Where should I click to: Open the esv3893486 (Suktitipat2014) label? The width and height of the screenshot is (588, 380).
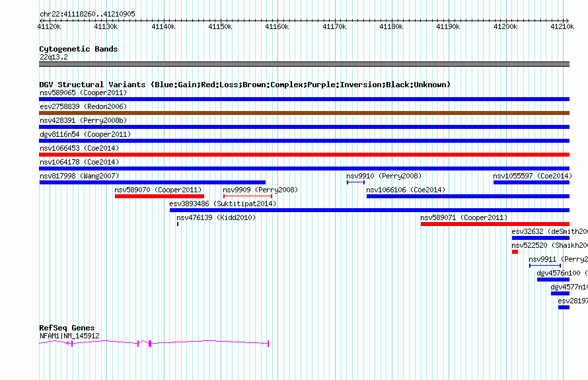223,204
